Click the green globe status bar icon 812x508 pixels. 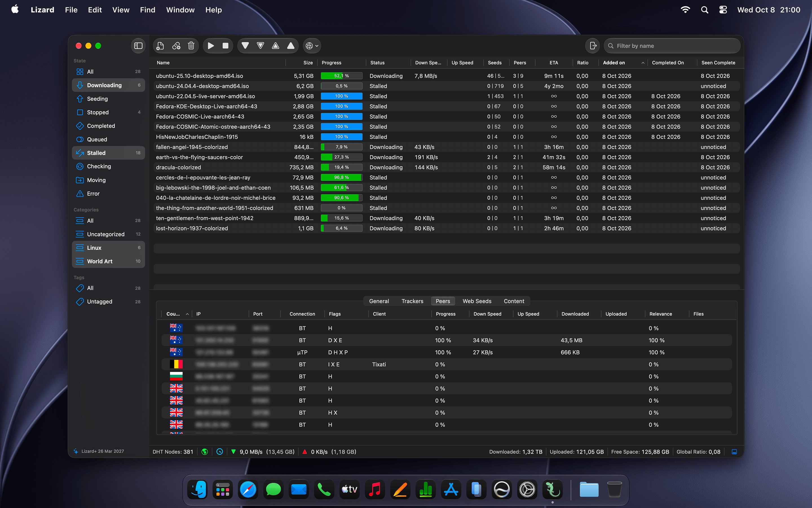pos(204,452)
